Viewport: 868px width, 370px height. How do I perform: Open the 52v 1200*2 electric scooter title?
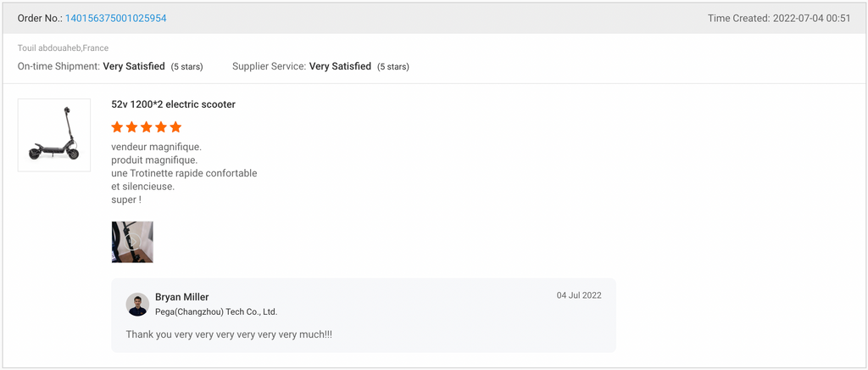pos(173,104)
